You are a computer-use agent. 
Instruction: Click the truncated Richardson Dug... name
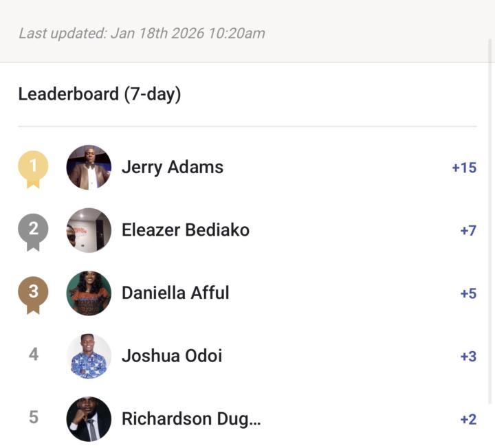[191, 418]
